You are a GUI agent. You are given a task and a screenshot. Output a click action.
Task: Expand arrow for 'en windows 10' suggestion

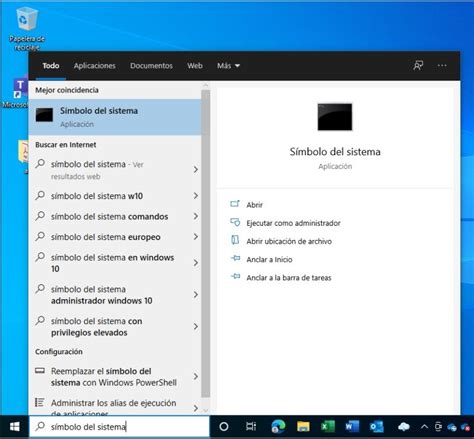196,263
